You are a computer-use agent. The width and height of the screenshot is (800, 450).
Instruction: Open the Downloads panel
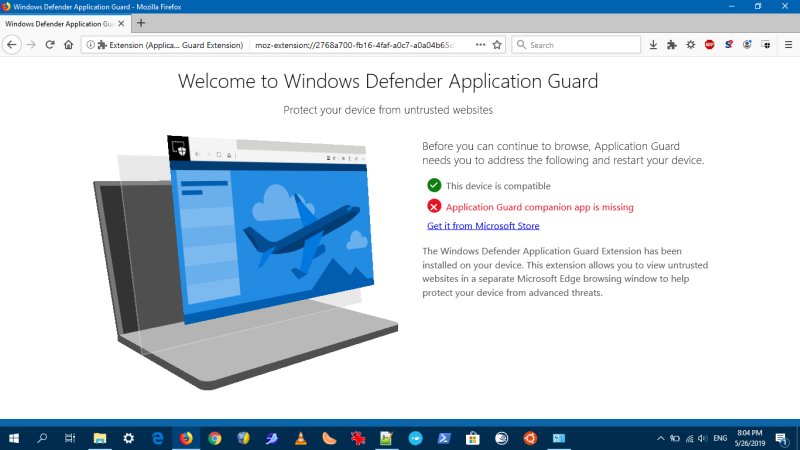tap(653, 45)
